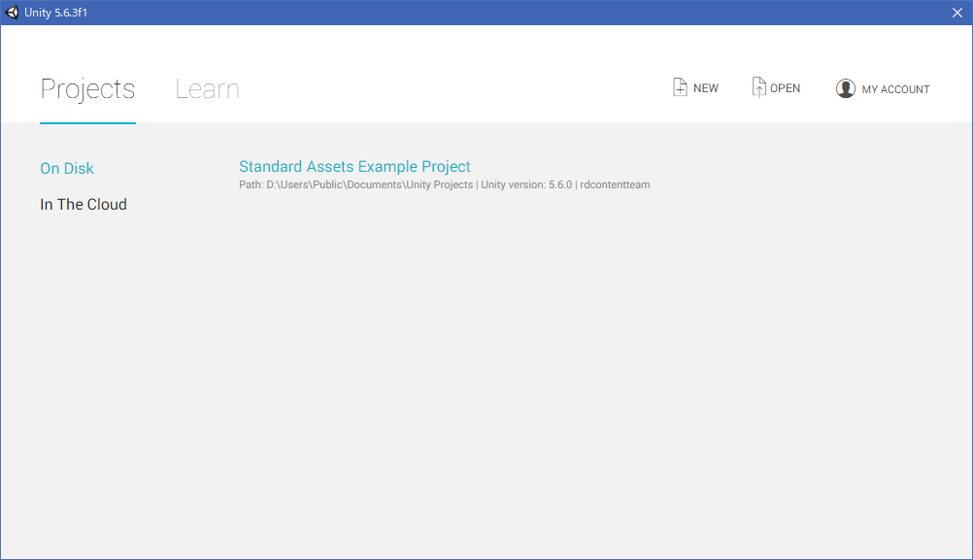Screen dimensions: 973x560
Task: Click the Unity version 5.6.0 text
Action: tap(526, 185)
